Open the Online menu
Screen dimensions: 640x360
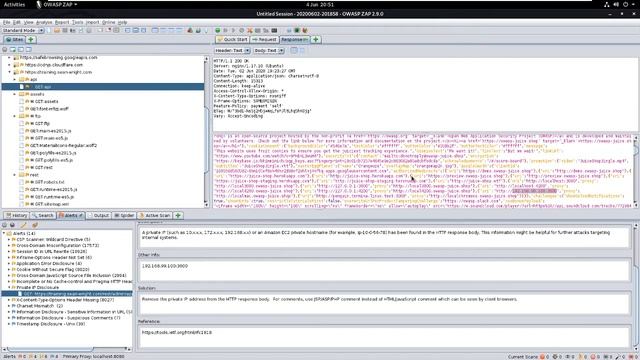pyautogui.click(x=108, y=22)
